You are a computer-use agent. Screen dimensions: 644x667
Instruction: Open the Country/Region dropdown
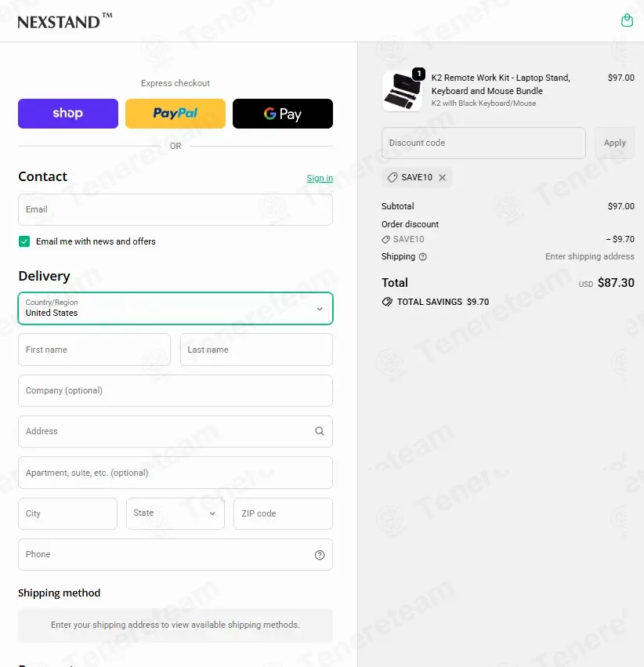point(175,308)
